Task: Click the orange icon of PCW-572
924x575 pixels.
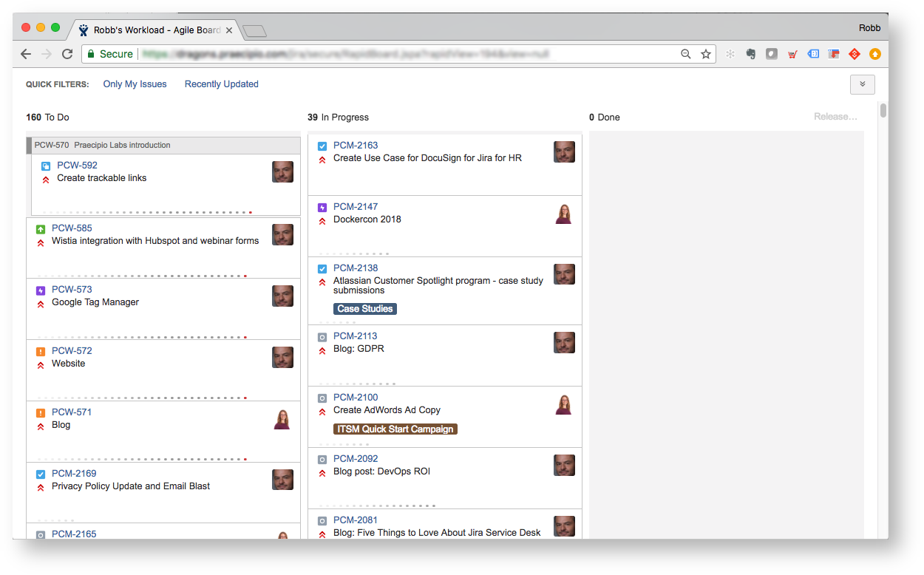Action: tap(41, 352)
